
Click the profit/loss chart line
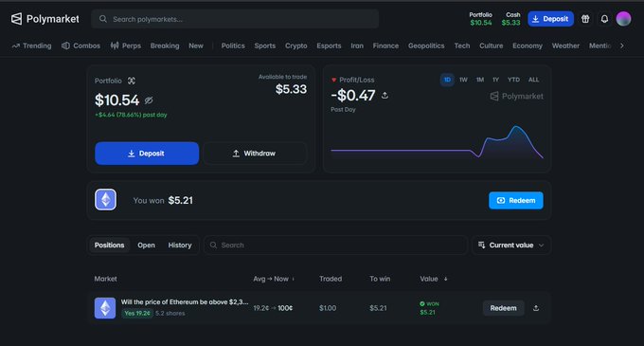click(x=437, y=142)
